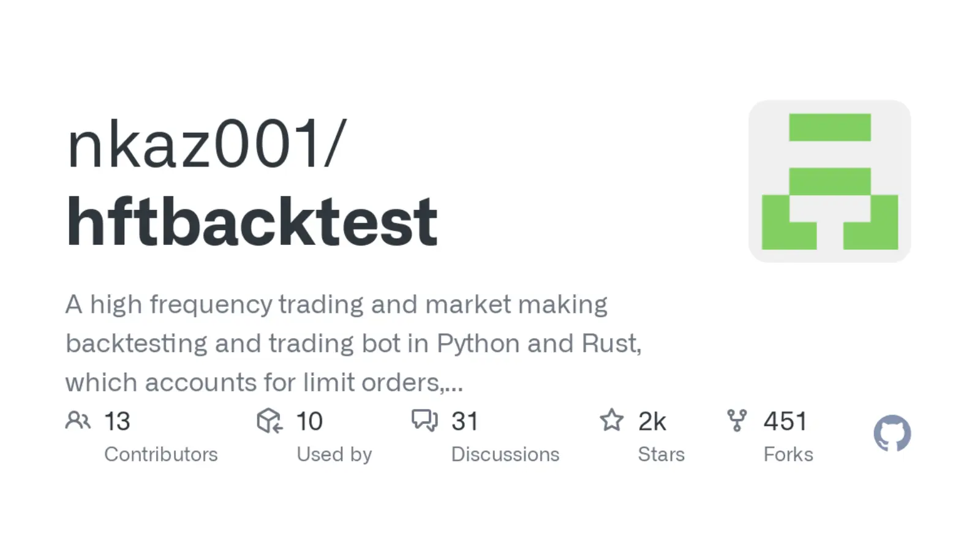980x551 pixels.
Task: Click the Contributors label
Action: (x=160, y=454)
